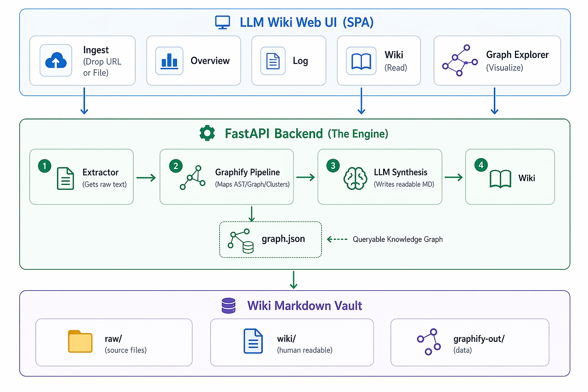Click the "Wiki" label in the backend section
The width and height of the screenshot is (588, 392).
[526, 178]
